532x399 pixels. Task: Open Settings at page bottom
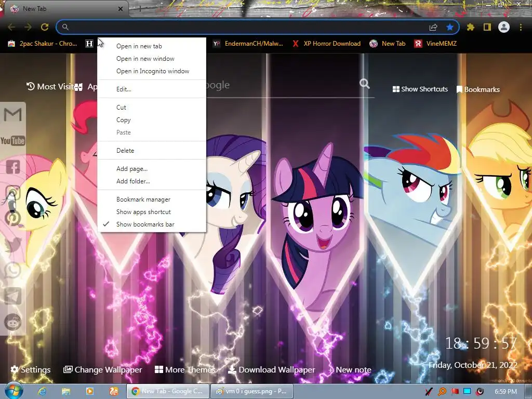pos(31,369)
